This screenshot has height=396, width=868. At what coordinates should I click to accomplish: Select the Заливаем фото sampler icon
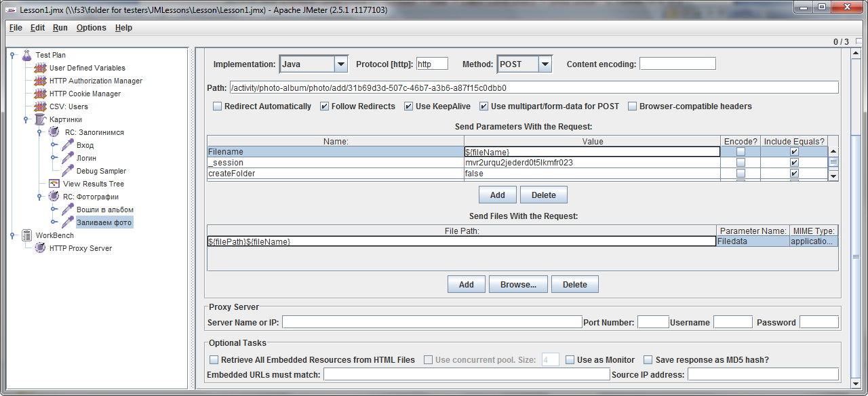68,222
